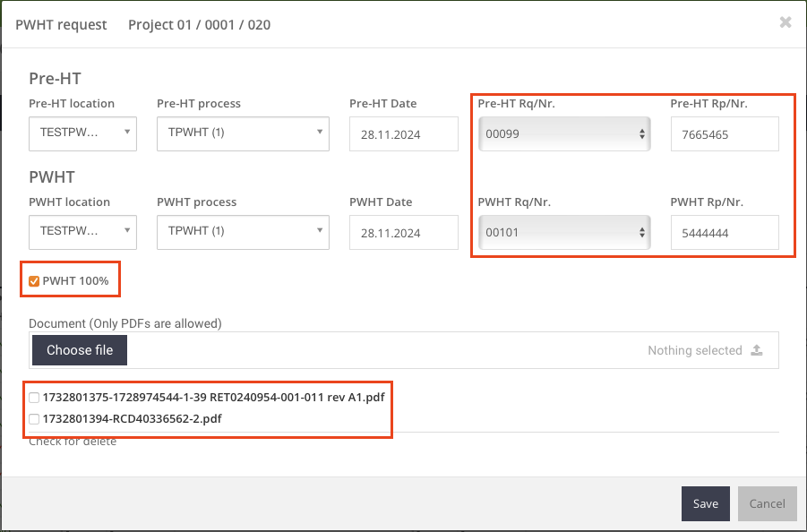Viewport: 807px width, 532px height.
Task: Close the PWHT request dialog
Action: click(x=785, y=22)
